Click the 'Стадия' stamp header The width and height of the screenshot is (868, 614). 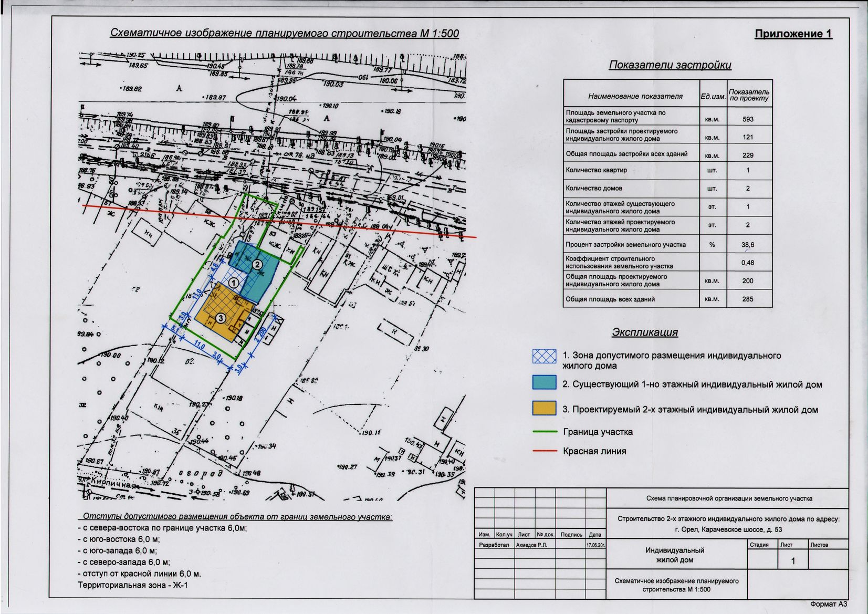pyautogui.click(x=759, y=545)
